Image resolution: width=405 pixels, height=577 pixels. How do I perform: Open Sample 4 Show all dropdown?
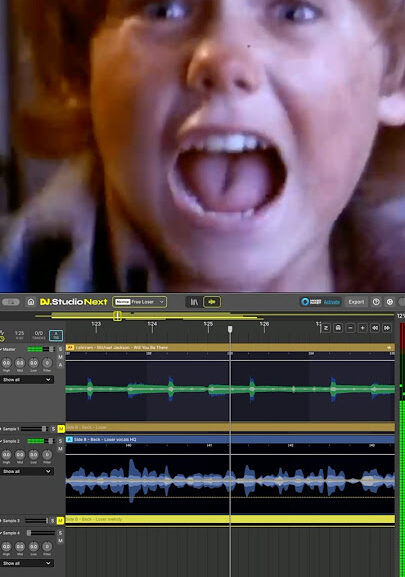[x=26, y=563]
